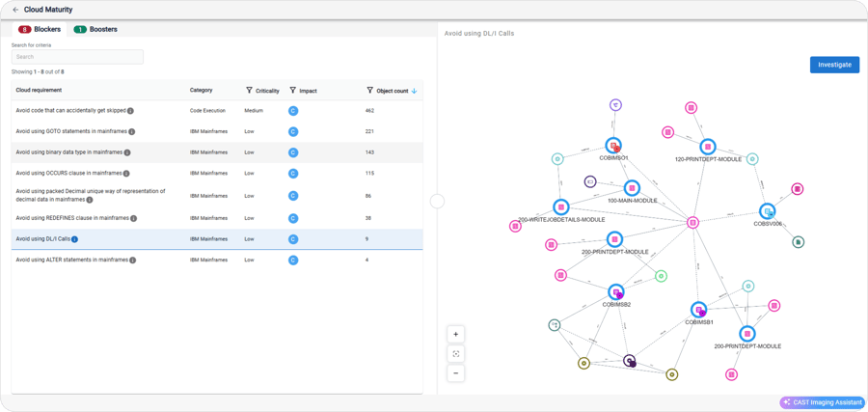This screenshot has width=868, height=412.
Task: Zoom out of the graph
Action: click(x=456, y=372)
